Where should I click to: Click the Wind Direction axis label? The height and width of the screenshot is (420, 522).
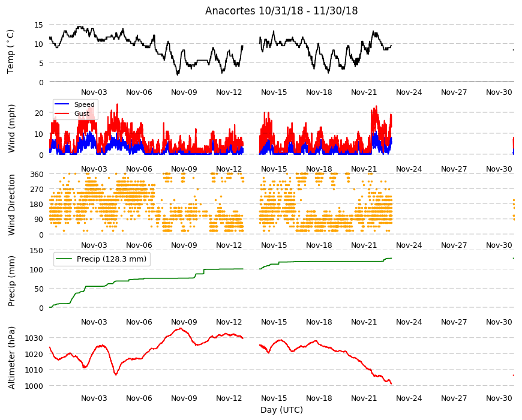coord(11,205)
